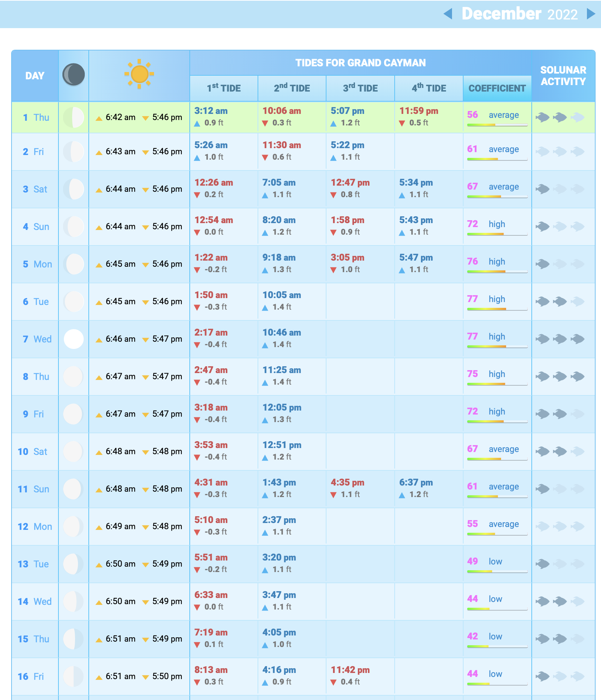
Task: Click the December 2022 month title
Action: point(519,14)
